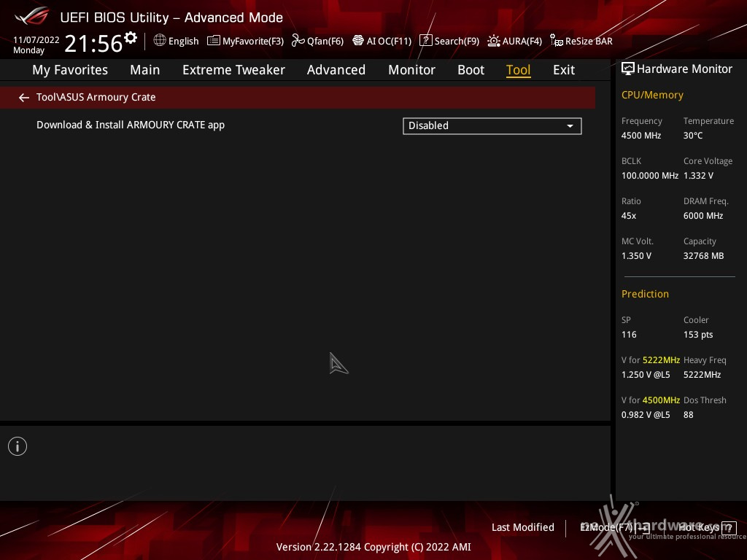The width and height of the screenshot is (747, 560).
Task: Click the SP value 116
Action: pyautogui.click(x=629, y=334)
